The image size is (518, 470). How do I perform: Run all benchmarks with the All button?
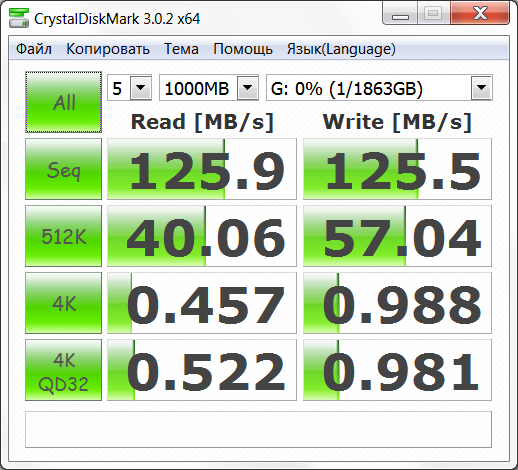(63, 102)
